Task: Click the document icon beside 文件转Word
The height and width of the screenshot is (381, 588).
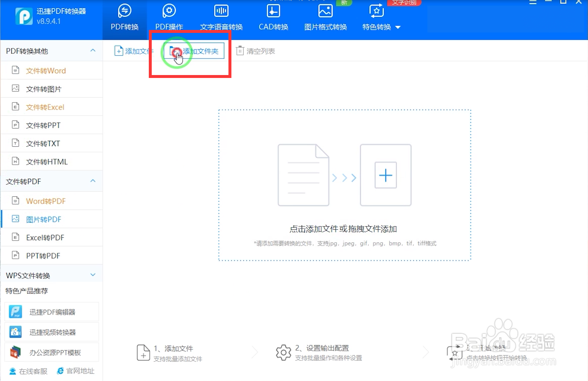Action: [x=16, y=70]
